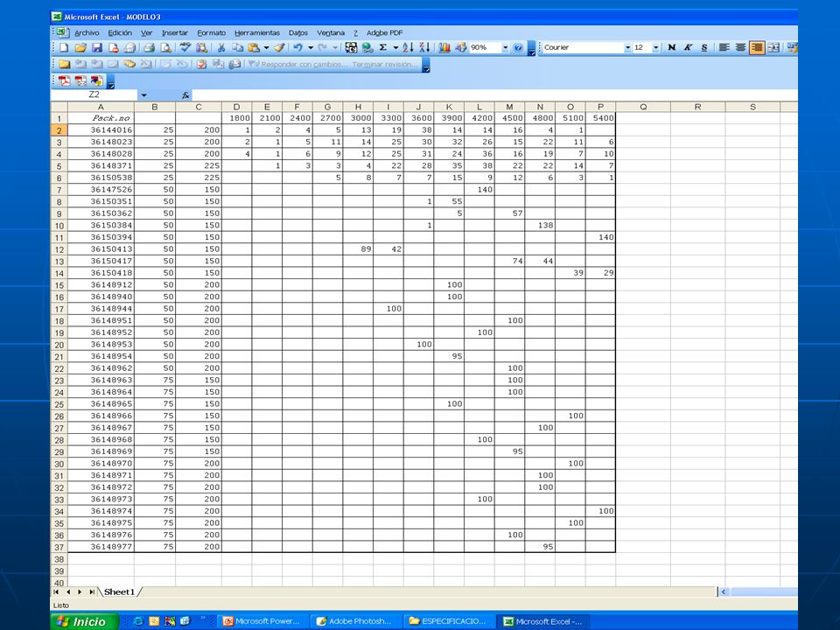Switch to Adobe Photoshop taskbar button
The image size is (840, 630).
click(x=355, y=621)
